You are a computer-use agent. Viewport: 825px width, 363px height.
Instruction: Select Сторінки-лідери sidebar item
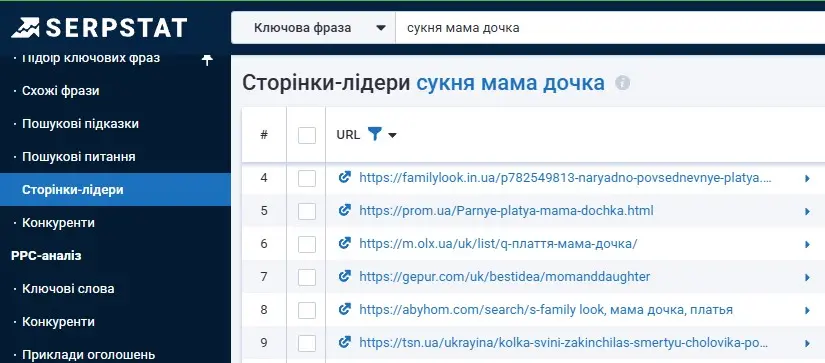115,189
